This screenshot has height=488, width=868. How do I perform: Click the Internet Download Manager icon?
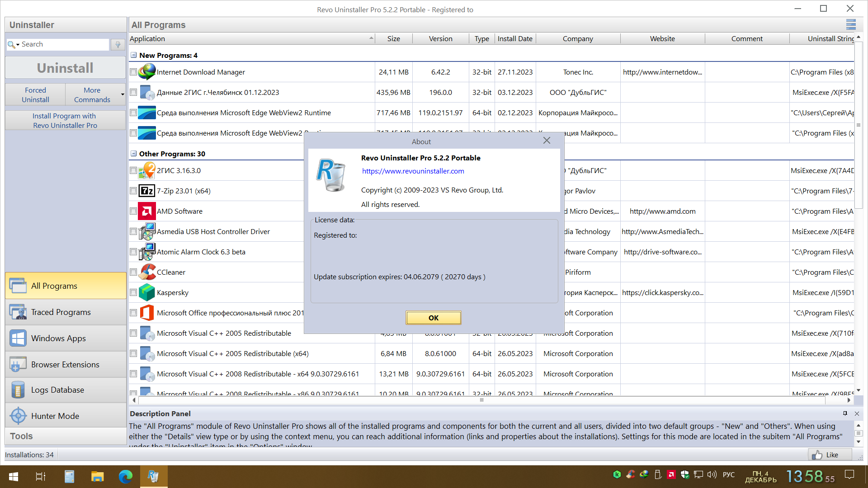(147, 72)
